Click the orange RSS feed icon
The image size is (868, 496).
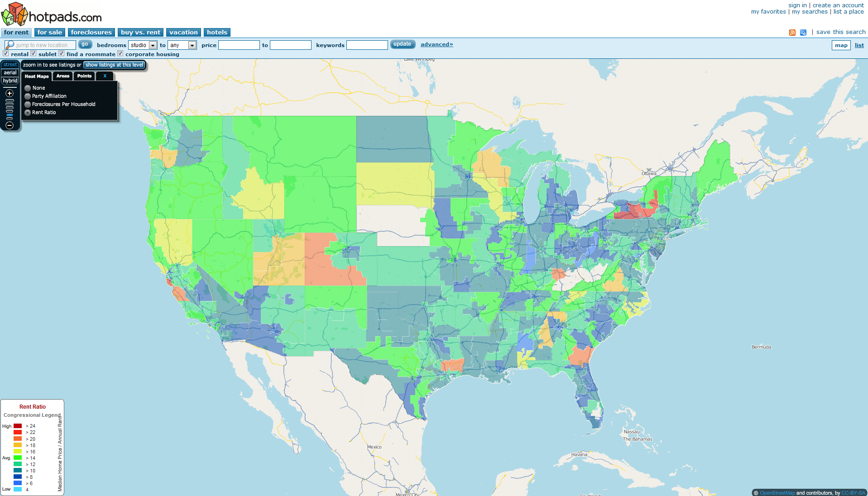pyautogui.click(x=792, y=33)
